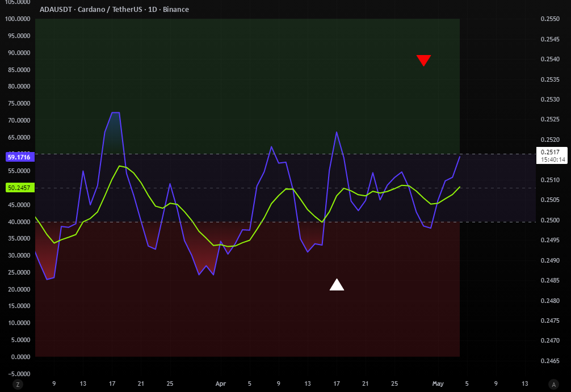Click the purple 59.1716 value label
This screenshot has height=392, width=571.
20,157
